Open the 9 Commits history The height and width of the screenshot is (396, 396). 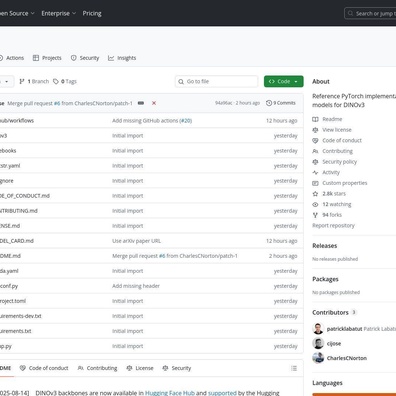281,103
